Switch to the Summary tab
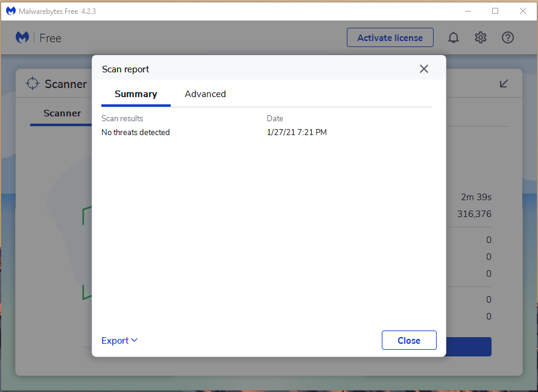Image resolution: width=538 pixels, height=392 pixels. pyautogui.click(x=136, y=94)
